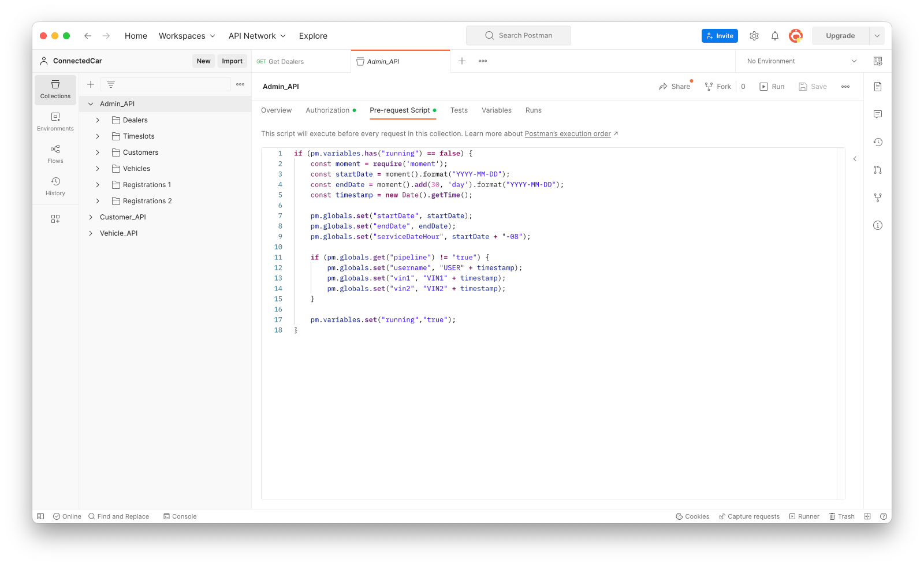This screenshot has height=566, width=924.
Task: Open collection info icon in right sidebar
Action: pyautogui.click(x=878, y=225)
